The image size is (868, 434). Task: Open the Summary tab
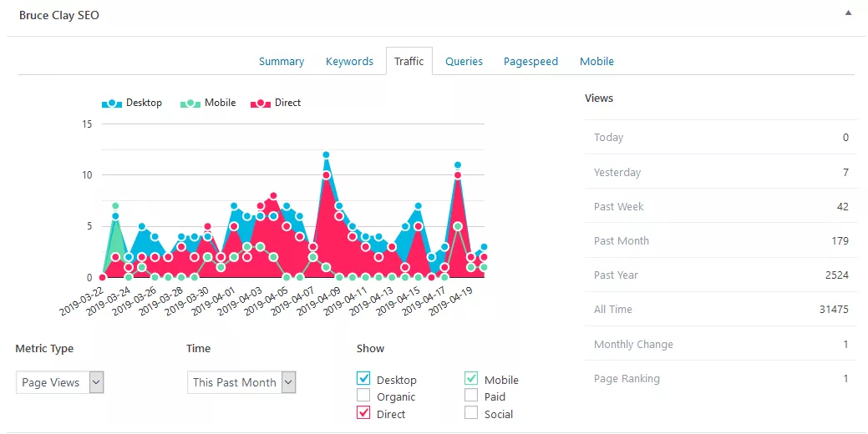(282, 62)
